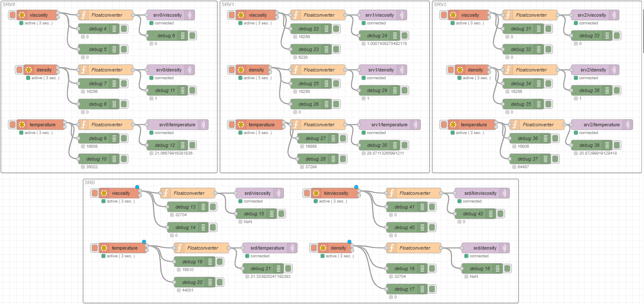Image resolution: width=644 pixels, height=304 pixels.
Task: Trigger the SRV0 density inject button
Action: click(19, 70)
